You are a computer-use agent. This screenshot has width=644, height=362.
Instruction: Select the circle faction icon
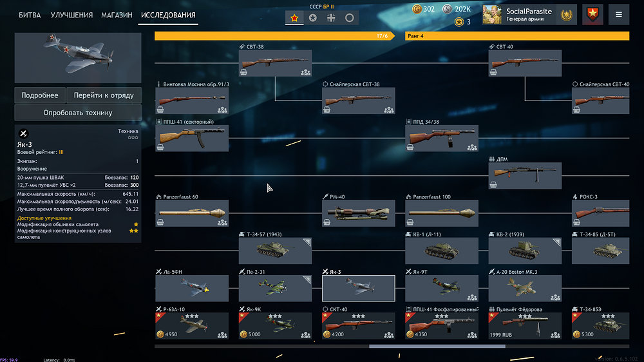point(349,17)
